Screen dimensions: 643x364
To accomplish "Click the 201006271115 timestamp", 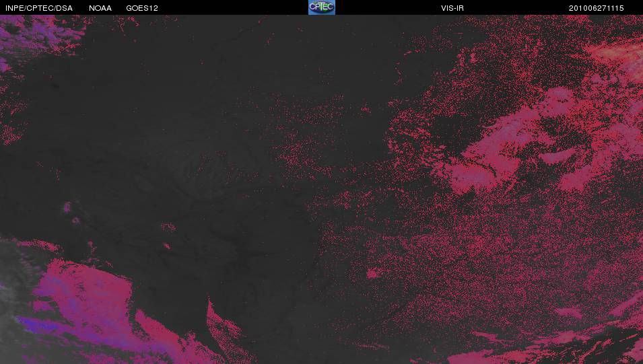I will click(597, 8).
